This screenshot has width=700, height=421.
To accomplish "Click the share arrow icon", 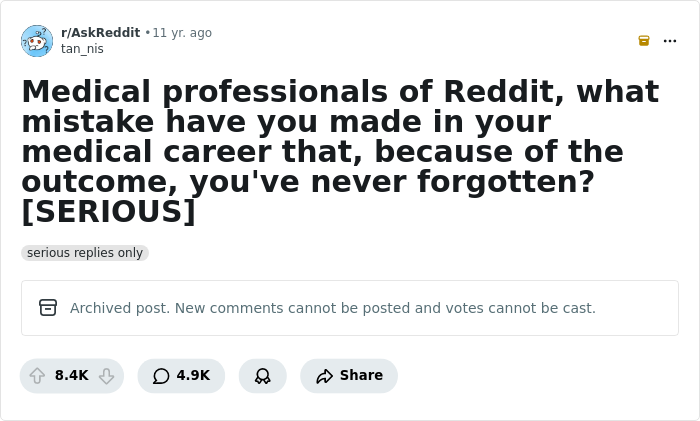I will (324, 376).
